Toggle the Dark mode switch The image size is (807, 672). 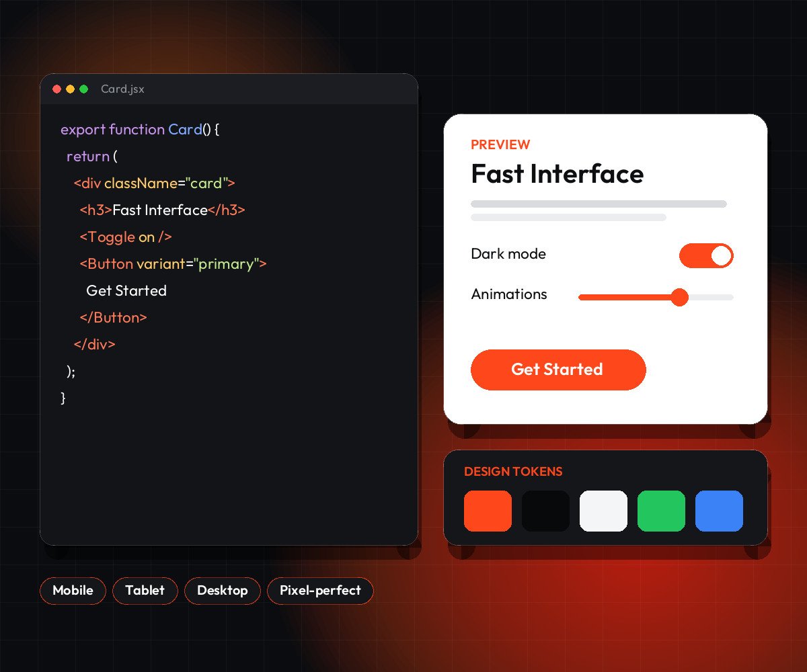(706, 256)
